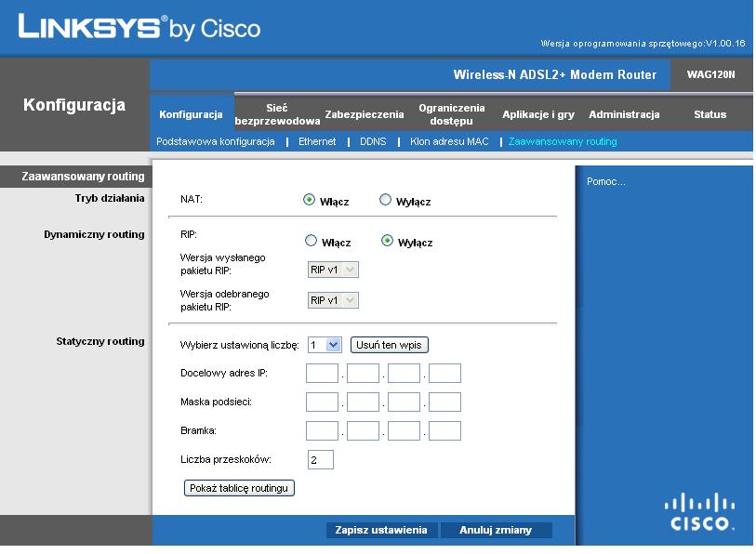Click Pokaż tablicę routingu button
Screen dimensions: 756x554
pyautogui.click(x=239, y=488)
